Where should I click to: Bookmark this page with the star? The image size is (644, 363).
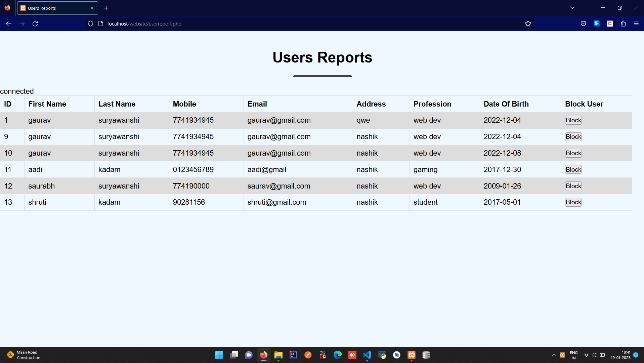528,24
